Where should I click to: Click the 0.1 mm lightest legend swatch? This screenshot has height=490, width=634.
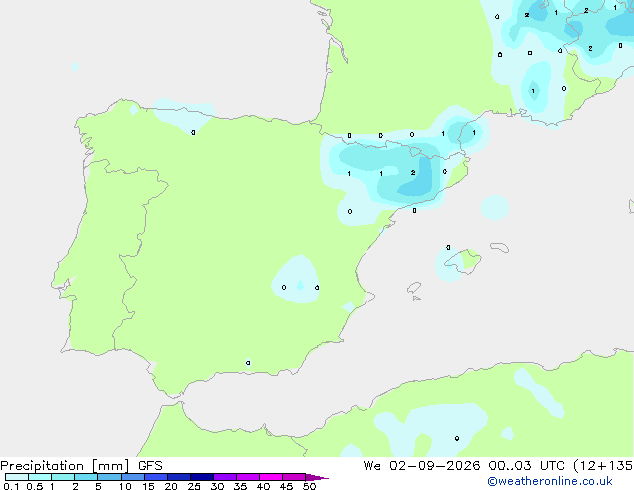tap(17, 477)
